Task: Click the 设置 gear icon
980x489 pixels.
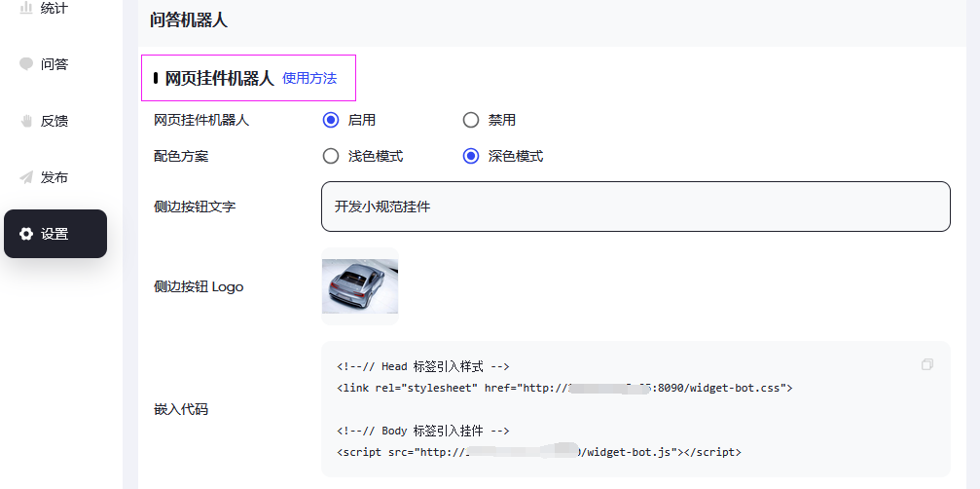Action: coord(25,234)
